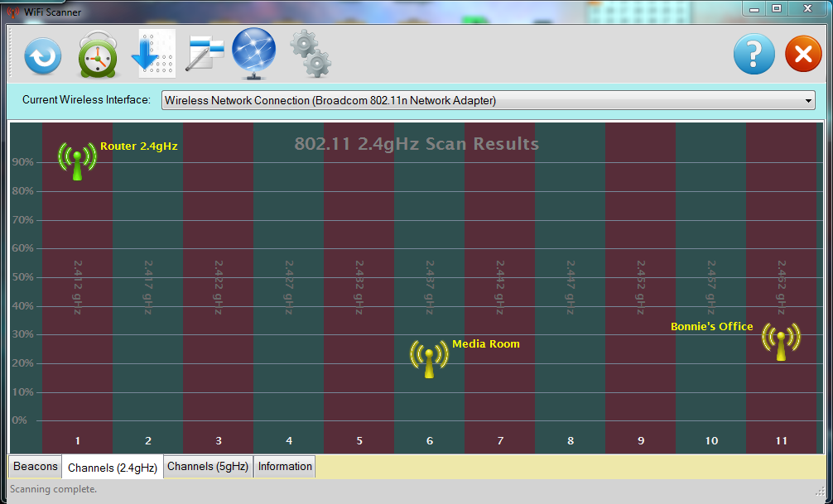Maximize the WiFi Scanner window
This screenshot has height=504, width=833.
(776, 8)
